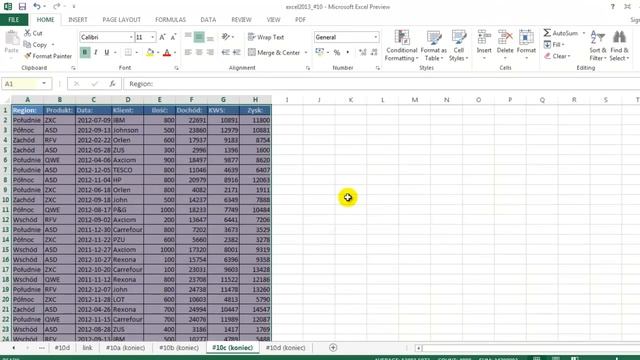Switch to the PAGE LAYOUT tab
The image size is (640, 360).
click(121, 20)
